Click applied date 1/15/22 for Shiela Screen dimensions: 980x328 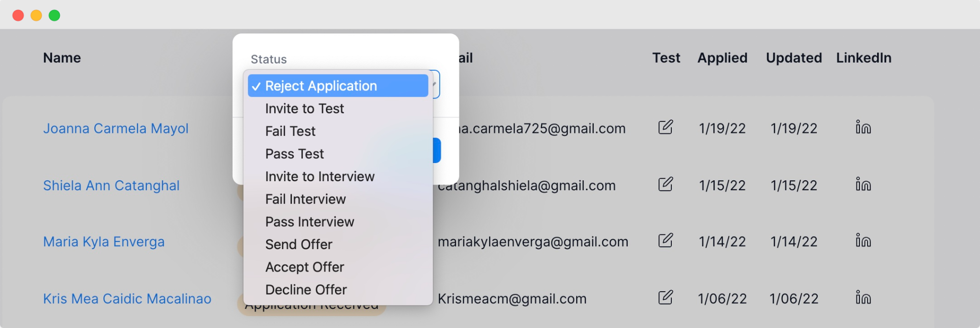point(723,186)
